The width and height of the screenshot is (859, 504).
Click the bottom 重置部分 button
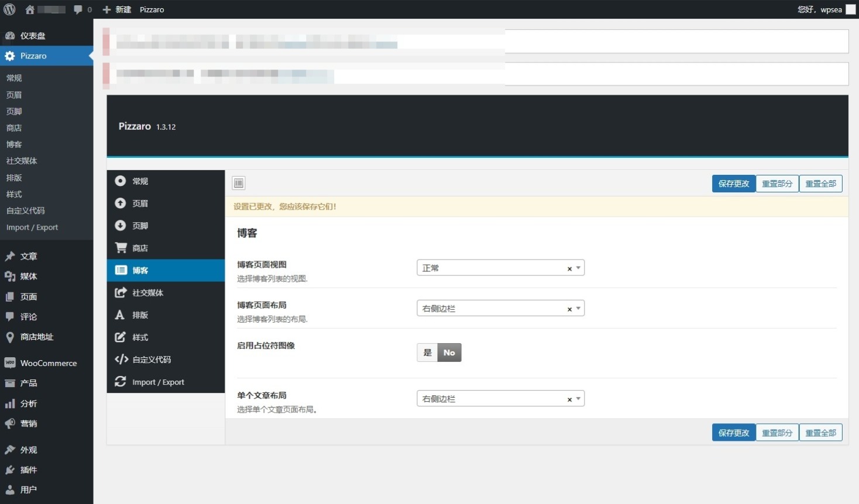(x=777, y=433)
